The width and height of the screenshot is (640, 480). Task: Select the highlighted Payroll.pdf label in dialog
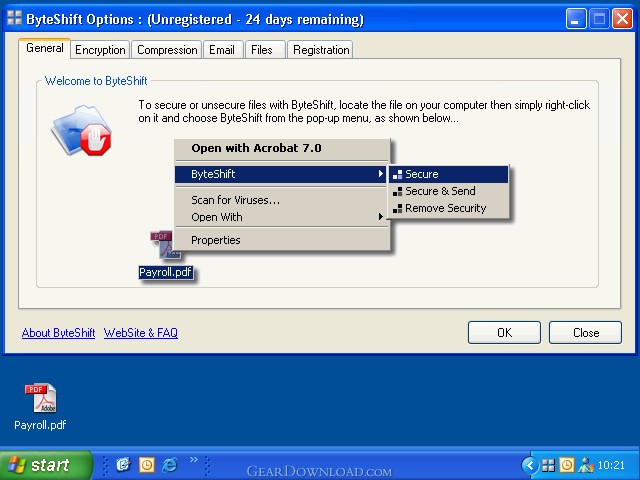[165, 272]
